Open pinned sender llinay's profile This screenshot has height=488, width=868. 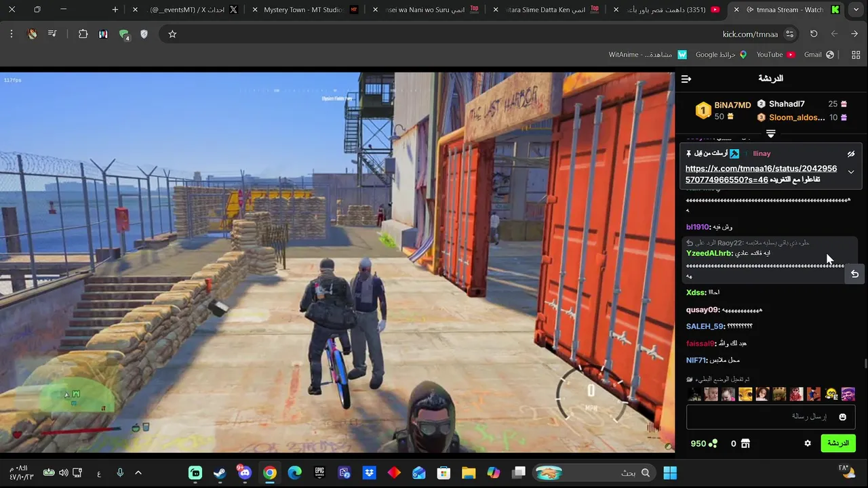tap(762, 154)
